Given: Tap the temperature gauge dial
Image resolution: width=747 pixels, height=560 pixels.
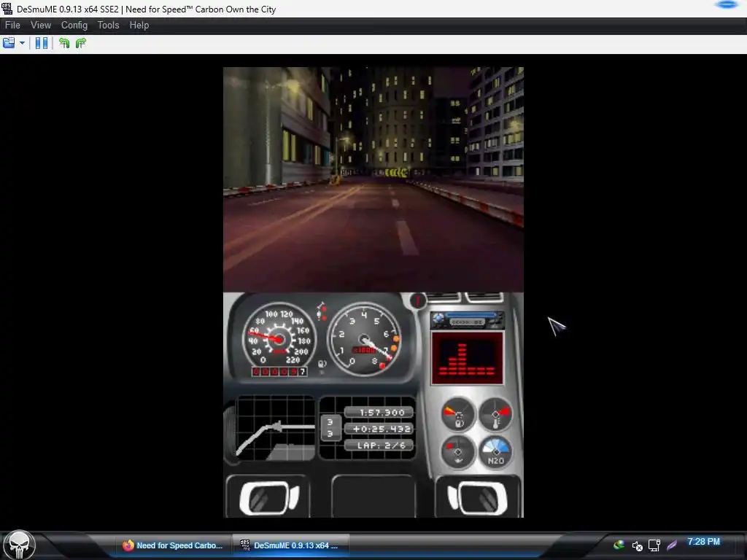Looking at the screenshot, I should pos(495,415).
